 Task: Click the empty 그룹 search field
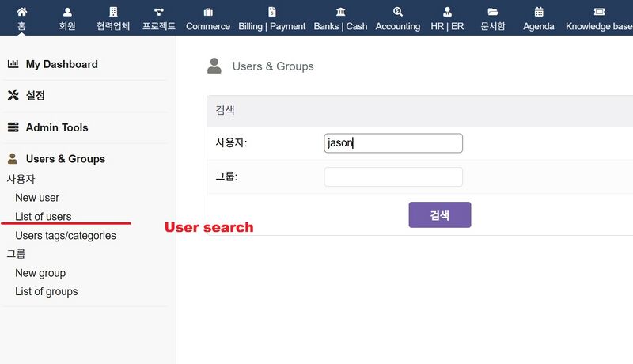(x=393, y=176)
